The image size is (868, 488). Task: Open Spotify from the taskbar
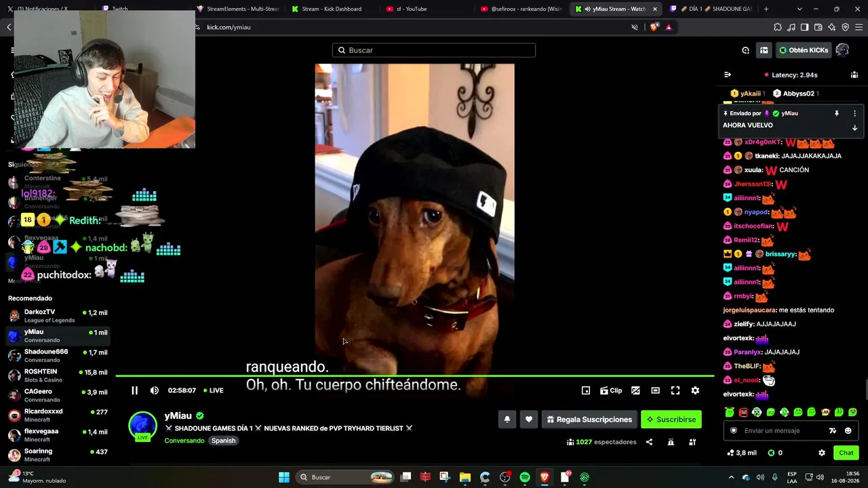click(525, 477)
